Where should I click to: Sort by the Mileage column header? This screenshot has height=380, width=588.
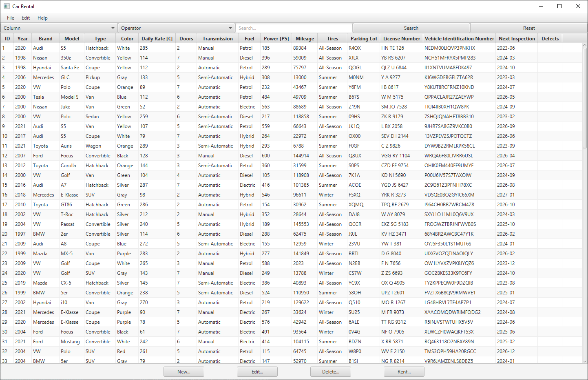coord(305,39)
